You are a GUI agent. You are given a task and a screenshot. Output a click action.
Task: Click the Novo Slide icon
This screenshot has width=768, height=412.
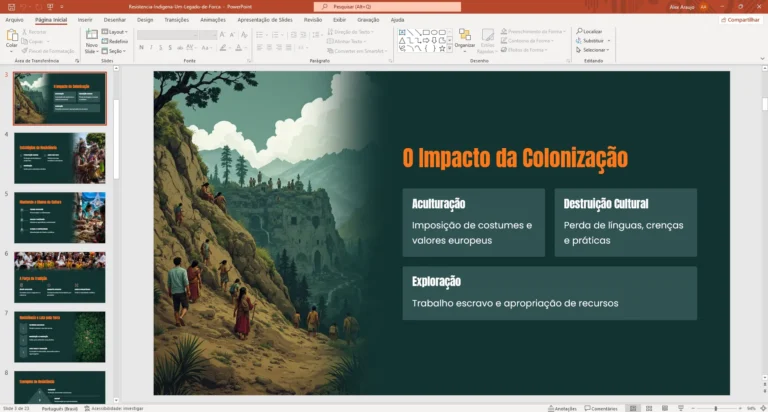coord(92,35)
